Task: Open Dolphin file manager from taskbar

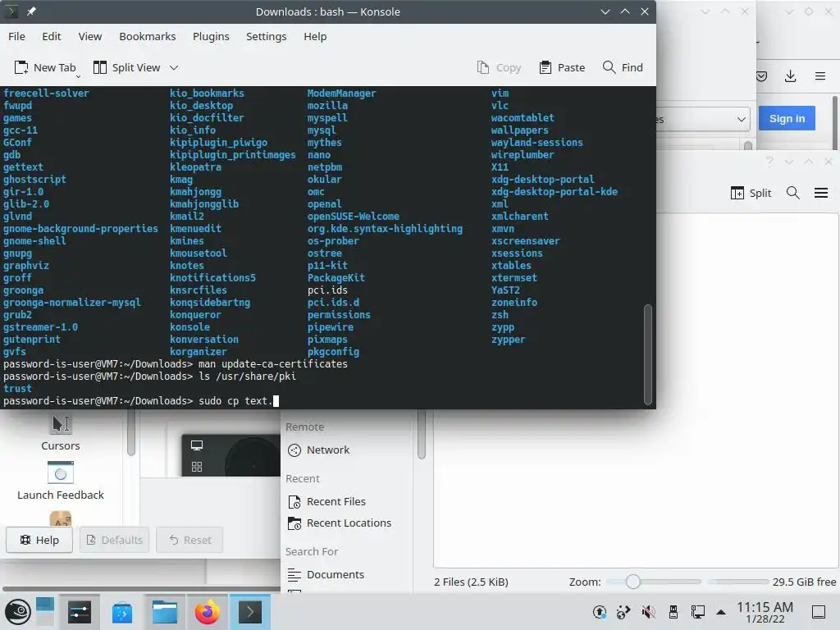Action: pyautogui.click(x=164, y=612)
